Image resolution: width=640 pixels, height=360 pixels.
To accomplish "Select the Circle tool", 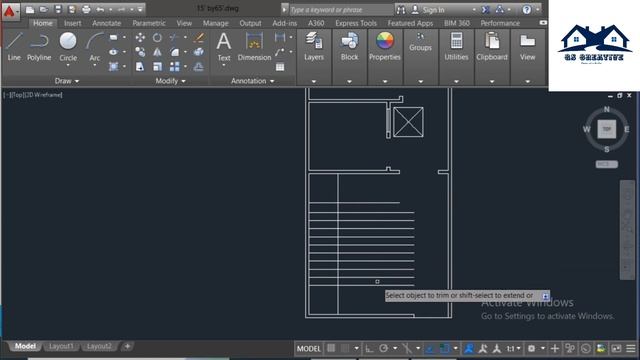I will pos(68,47).
